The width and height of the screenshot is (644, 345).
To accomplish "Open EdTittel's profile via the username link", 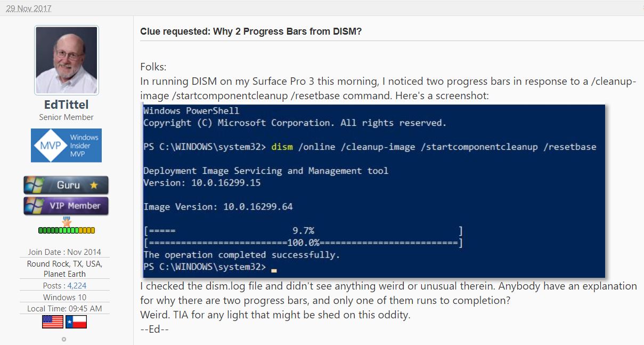I will [x=66, y=105].
